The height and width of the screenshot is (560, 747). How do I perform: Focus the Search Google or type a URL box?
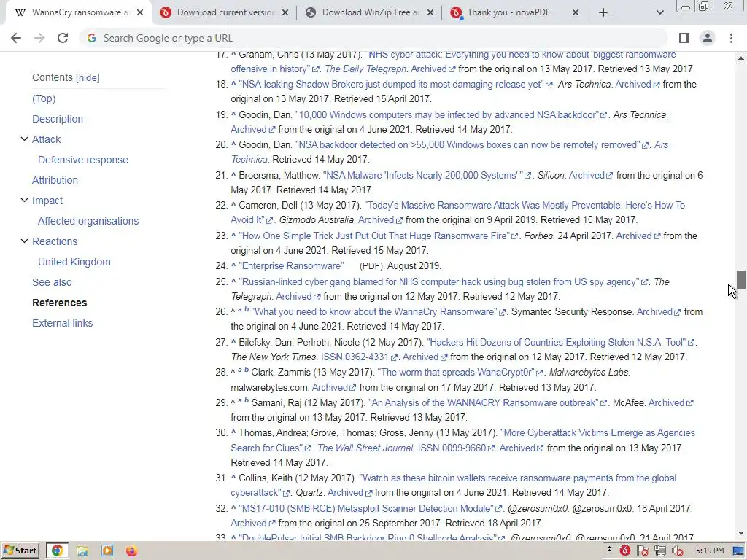(x=374, y=38)
